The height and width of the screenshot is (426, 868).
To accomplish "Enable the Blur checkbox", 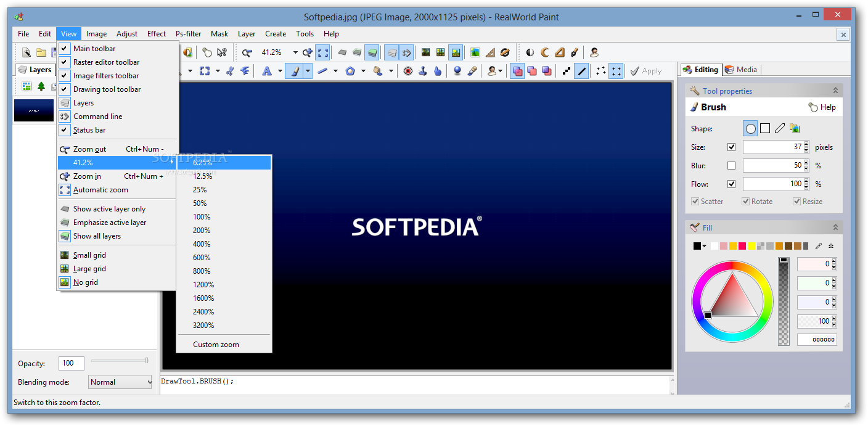I will coord(731,166).
